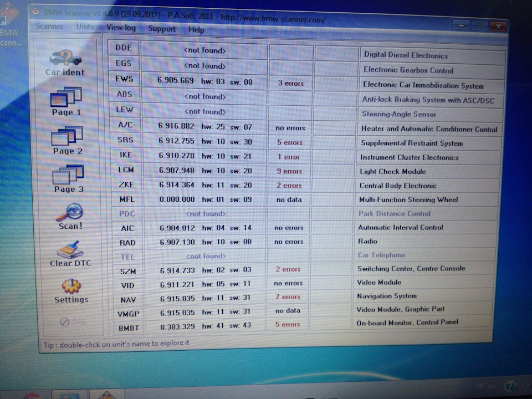Select the SZM unit button

click(x=128, y=272)
